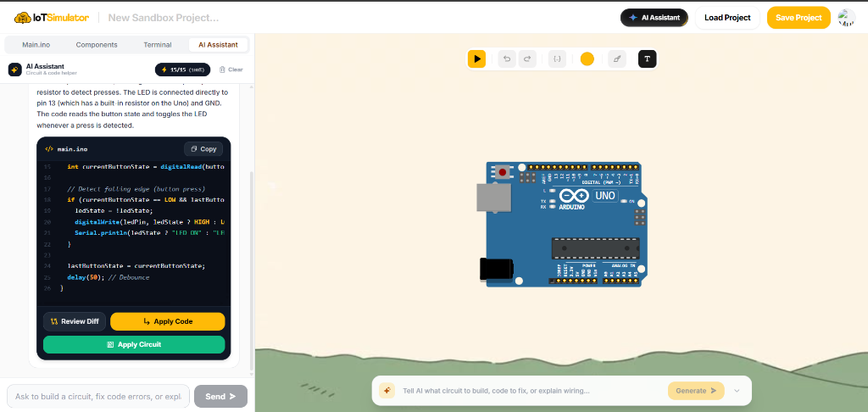Image resolution: width=868 pixels, height=412 pixels.
Task: Click the ATmega chip on the board
Action: point(595,248)
